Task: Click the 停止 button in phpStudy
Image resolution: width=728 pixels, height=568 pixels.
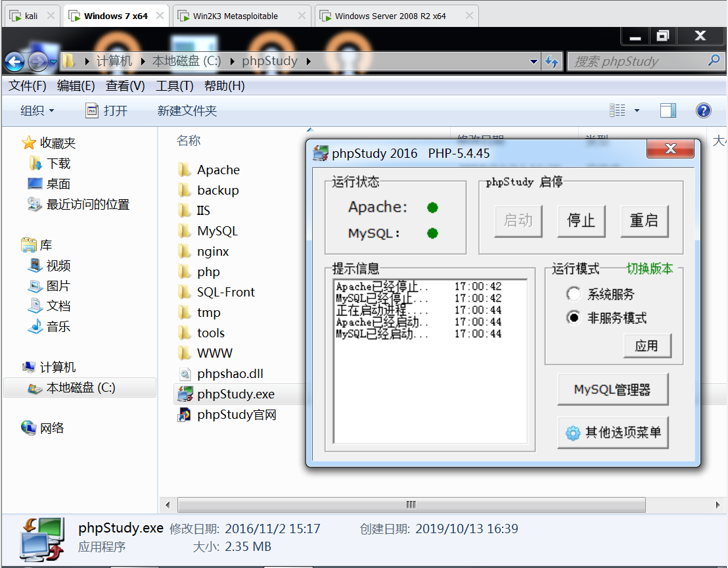Action: [x=581, y=221]
